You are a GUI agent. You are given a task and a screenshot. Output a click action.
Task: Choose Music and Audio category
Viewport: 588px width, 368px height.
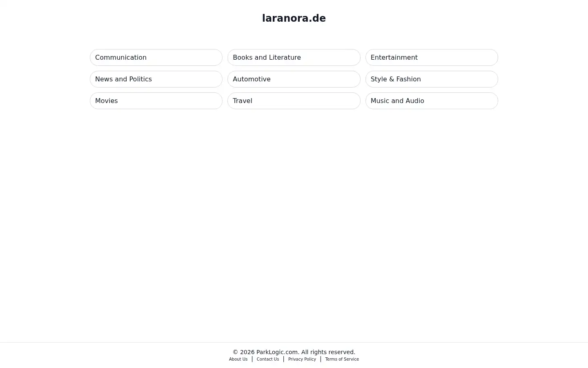coord(432,101)
